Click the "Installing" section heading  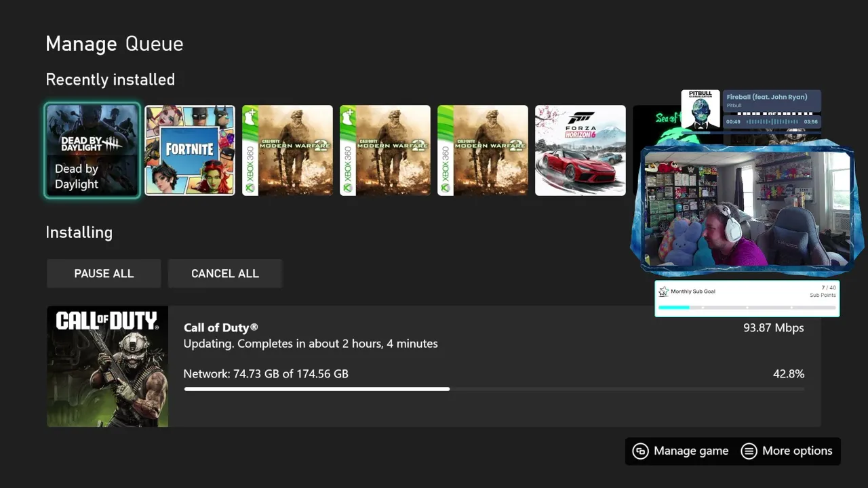[x=79, y=232]
